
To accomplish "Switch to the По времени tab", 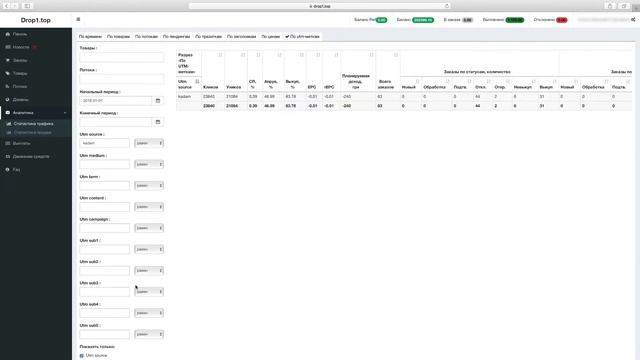I will (x=90, y=37).
